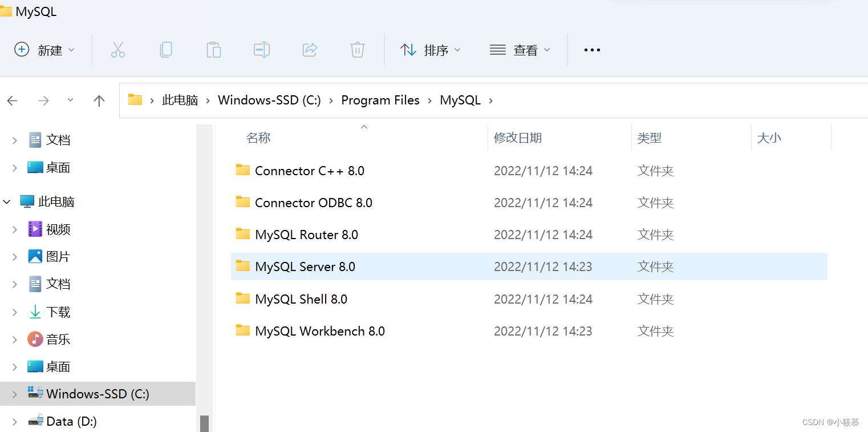Sort by the 名称 column header
The width and height of the screenshot is (868, 432).
coord(258,138)
